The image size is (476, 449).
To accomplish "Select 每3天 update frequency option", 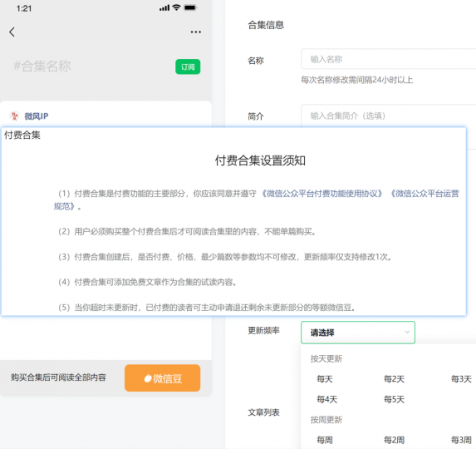I will (461, 379).
